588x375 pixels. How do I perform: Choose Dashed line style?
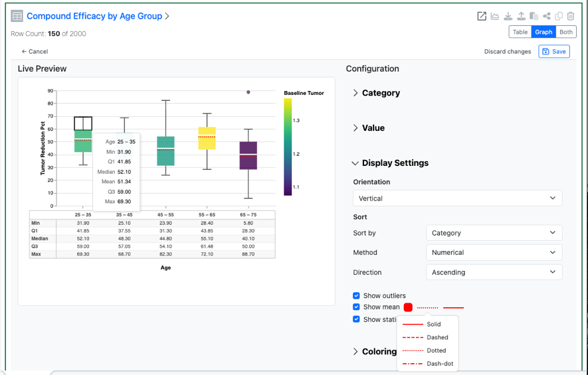click(x=427, y=337)
